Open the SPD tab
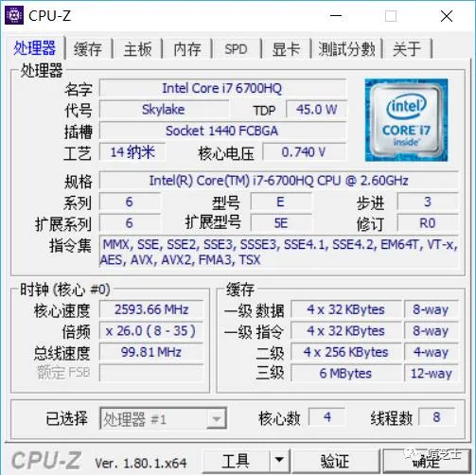Viewport: 476px width, 475px height. click(x=236, y=49)
